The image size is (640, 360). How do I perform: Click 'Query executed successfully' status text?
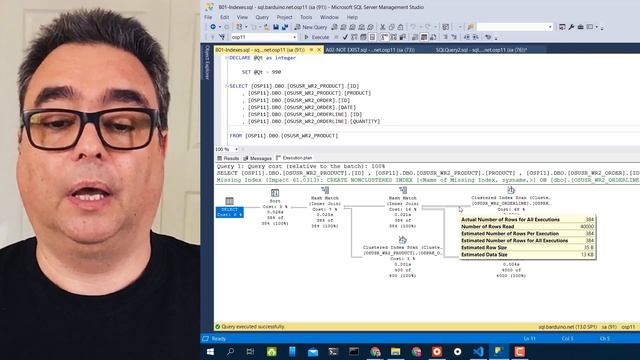[x=253, y=327]
